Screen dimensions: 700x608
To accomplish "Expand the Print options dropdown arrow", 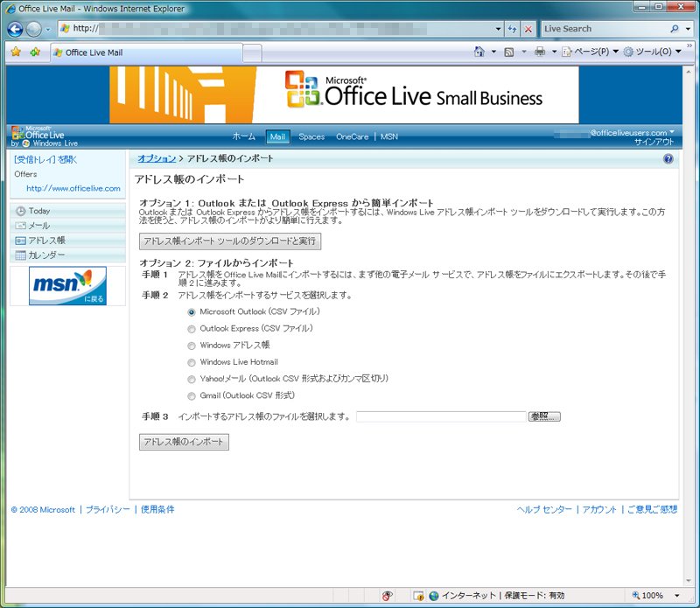I will click(x=554, y=52).
